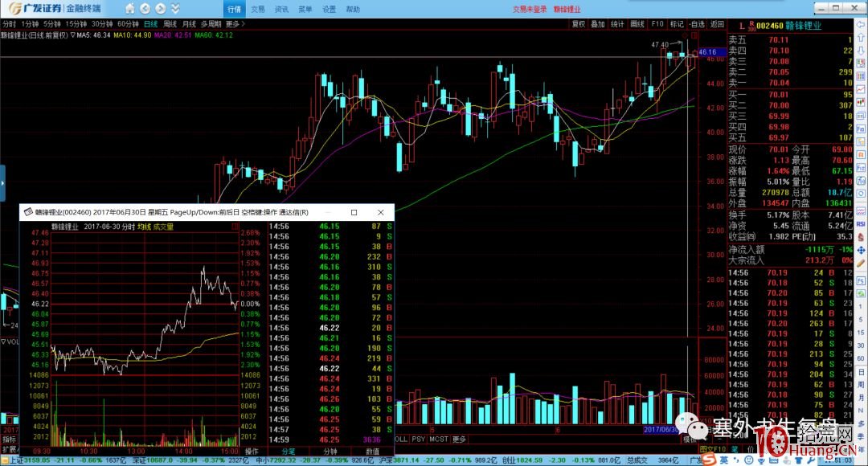Image resolution: width=868 pixels, height=466 pixels.
Task: Open the 帮助 menu
Action: click(x=353, y=9)
